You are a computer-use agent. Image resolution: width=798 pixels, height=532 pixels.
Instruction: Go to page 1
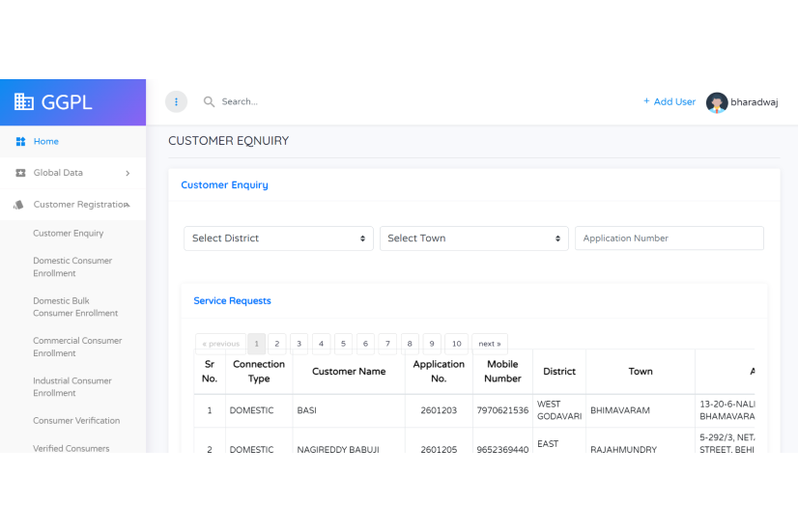pyautogui.click(x=257, y=344)
